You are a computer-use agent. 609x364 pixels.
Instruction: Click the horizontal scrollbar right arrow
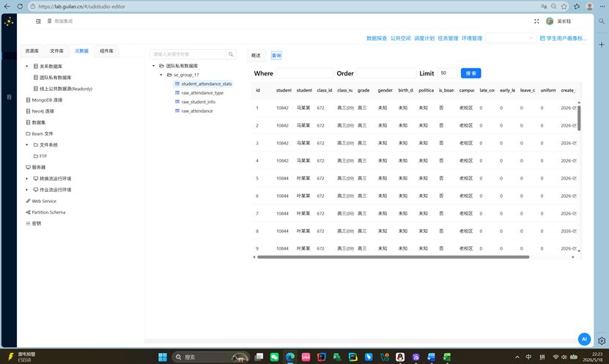click(x=573, y=257)
